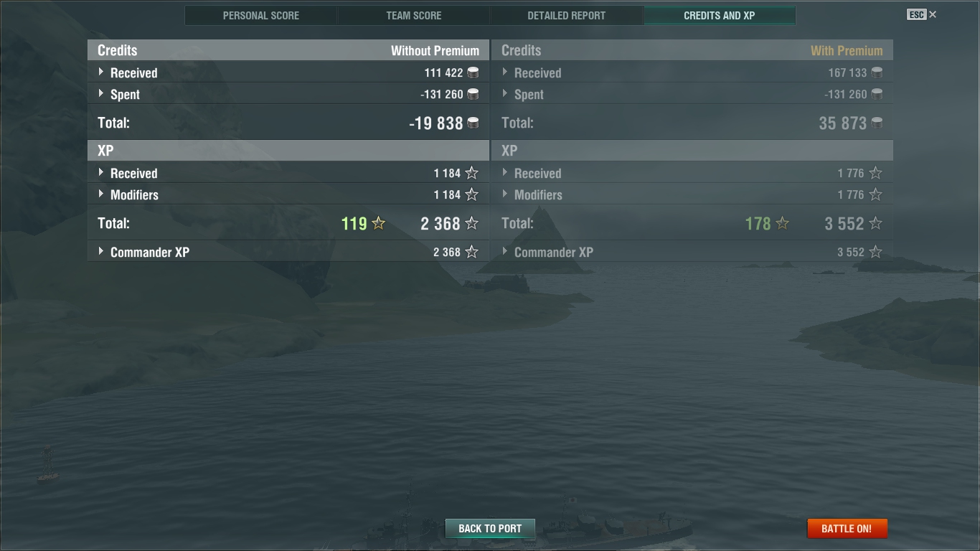Expand the premium Credits Received row
The height and width of the screenshot is (551, 980).
[505, 72]
